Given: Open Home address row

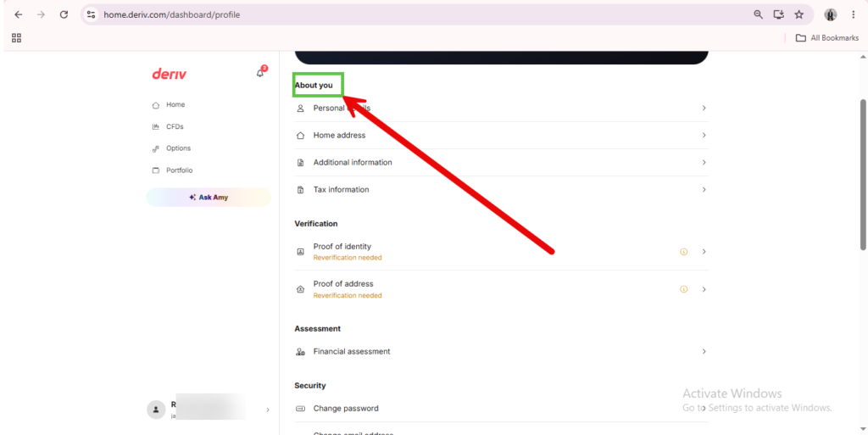Looking at the screenshot, I should point(501,135).
